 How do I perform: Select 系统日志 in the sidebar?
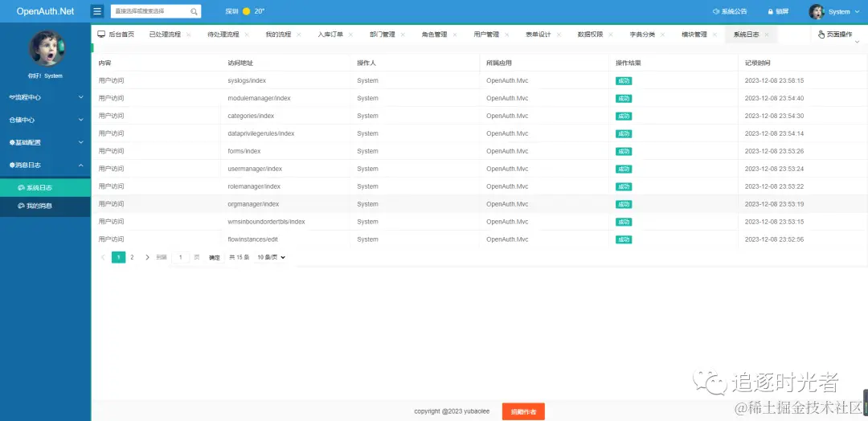click(45, 188)
